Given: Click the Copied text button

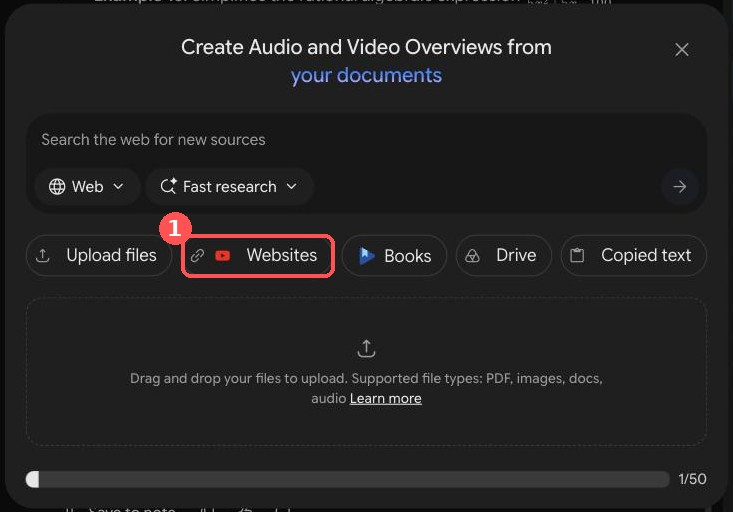Looking at the screenshot, I should pos(633,255).
